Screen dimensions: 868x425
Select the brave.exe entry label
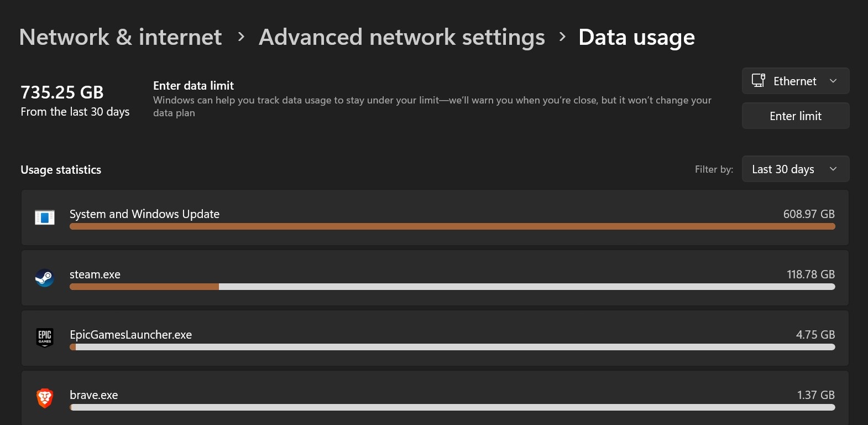pos(94,395)
